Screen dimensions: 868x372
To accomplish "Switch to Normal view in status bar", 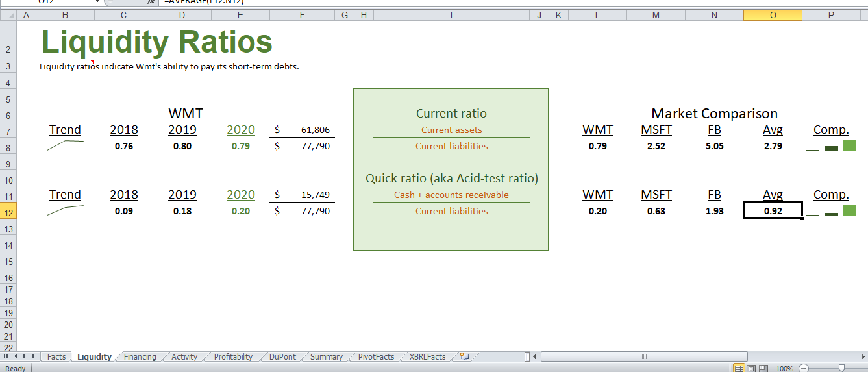I will [739, 368].
